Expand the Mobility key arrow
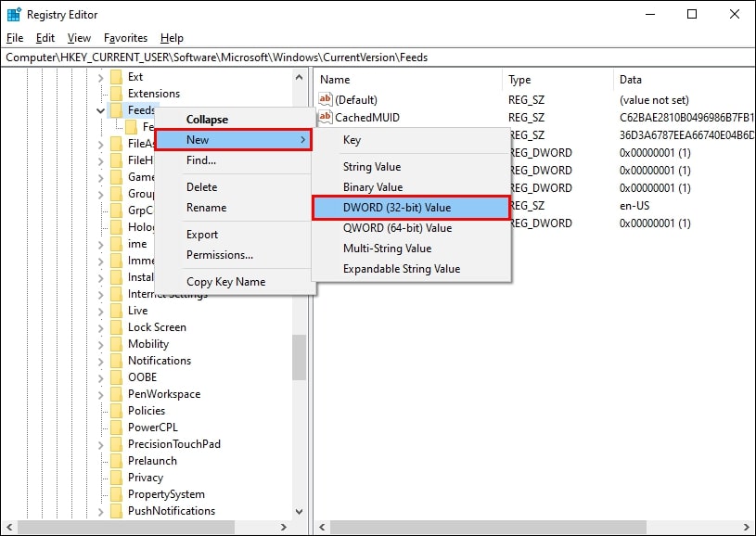 100,344
